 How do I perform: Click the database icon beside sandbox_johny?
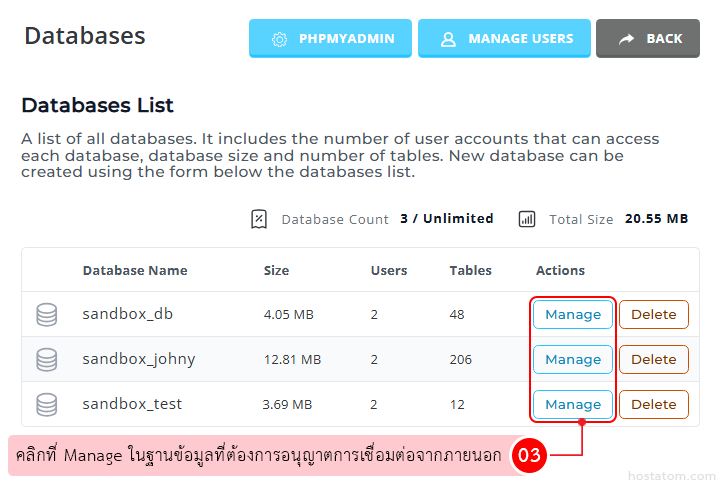pyautogui.click(x=46, y=359)
